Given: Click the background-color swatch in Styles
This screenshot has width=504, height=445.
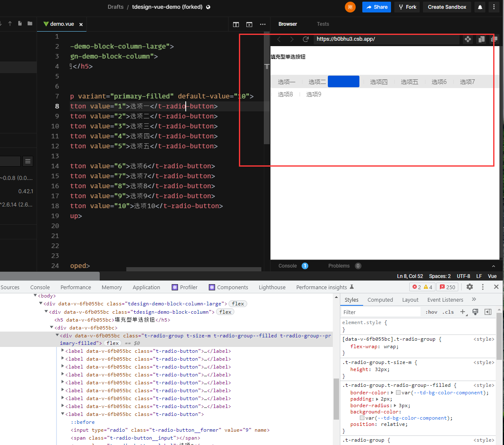Looking at the screenshot, I should (361, 418).
